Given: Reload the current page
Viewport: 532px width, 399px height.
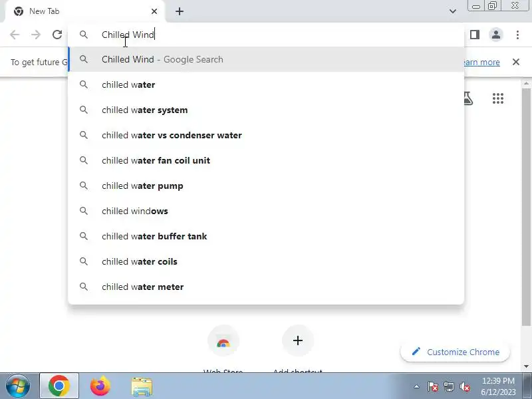Looking at the screenshot, I should click(57, 35).
